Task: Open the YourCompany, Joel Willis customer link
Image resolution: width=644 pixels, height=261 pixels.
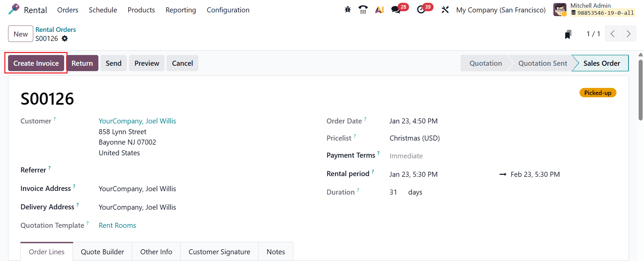Action: (x=137, y=121)
